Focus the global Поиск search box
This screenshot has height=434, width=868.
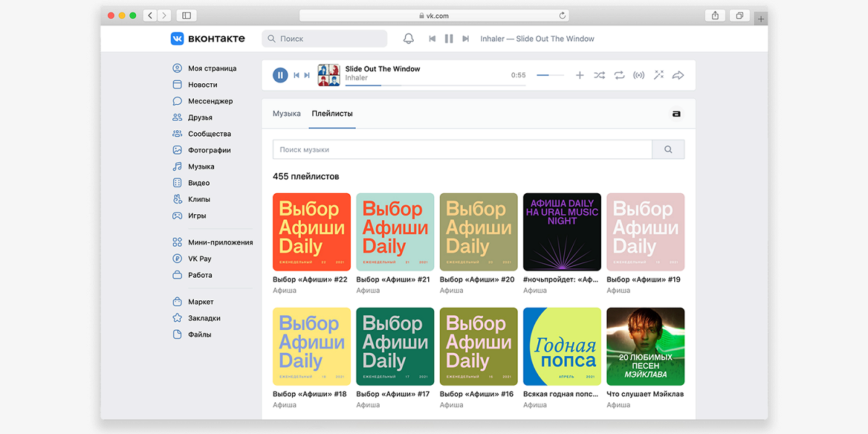click(324, 38)
